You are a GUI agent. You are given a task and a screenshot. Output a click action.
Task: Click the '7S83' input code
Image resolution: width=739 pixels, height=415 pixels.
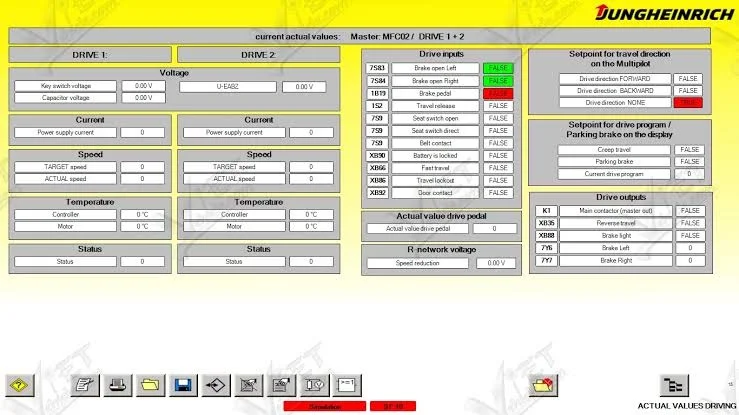tap(377, 68)
